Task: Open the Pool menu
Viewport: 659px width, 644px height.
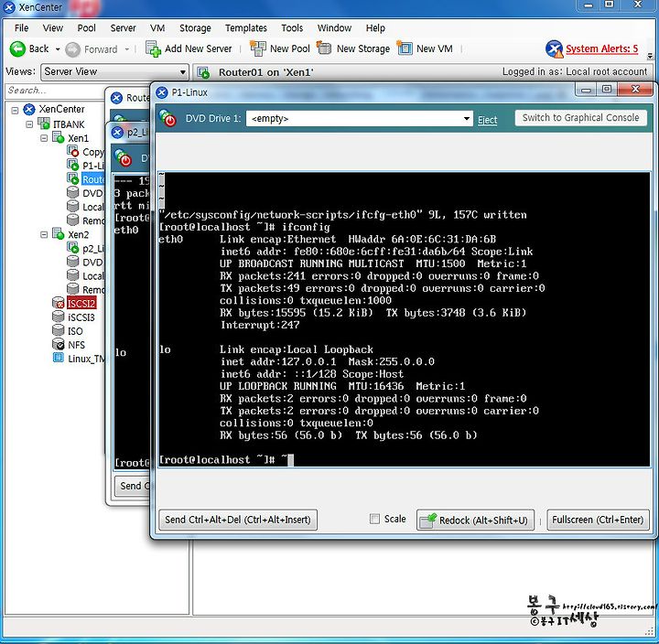Action: [x=86, y=28]
